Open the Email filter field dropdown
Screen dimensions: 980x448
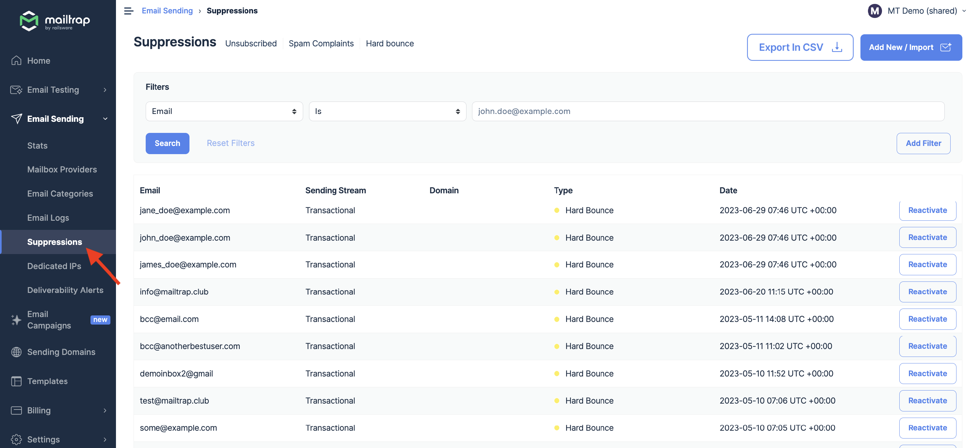[224, 111]
